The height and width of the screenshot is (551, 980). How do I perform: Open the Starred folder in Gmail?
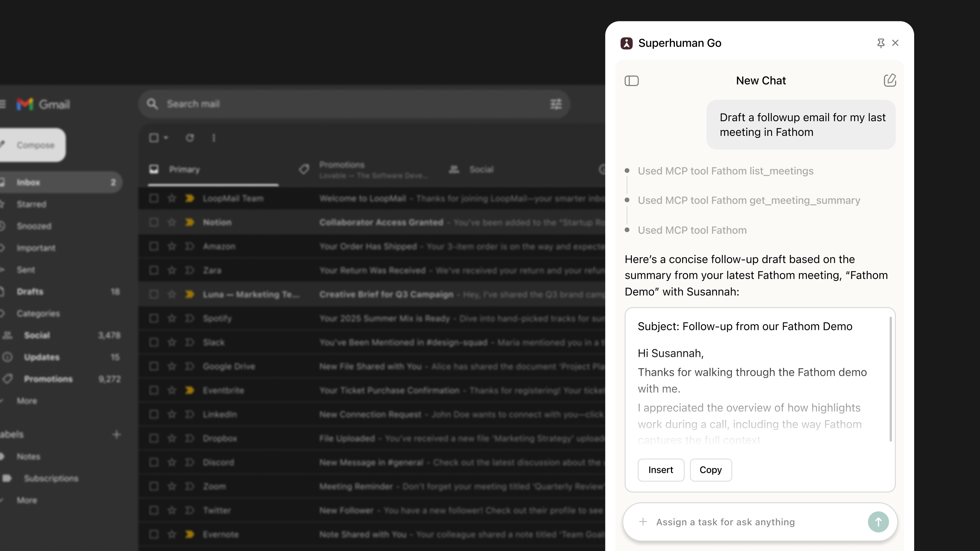tap(32, 204)
